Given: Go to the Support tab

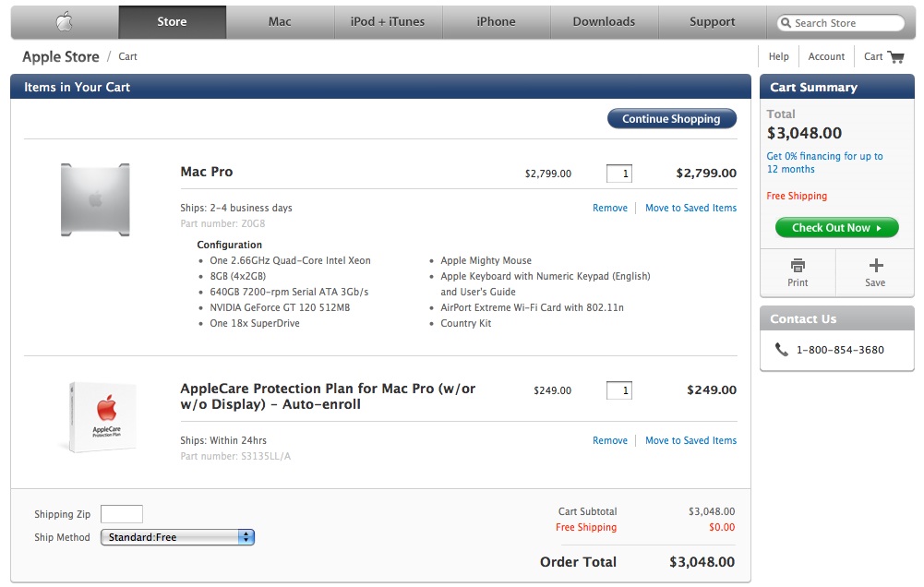Looking at the screenshot, I should (712, 22).
